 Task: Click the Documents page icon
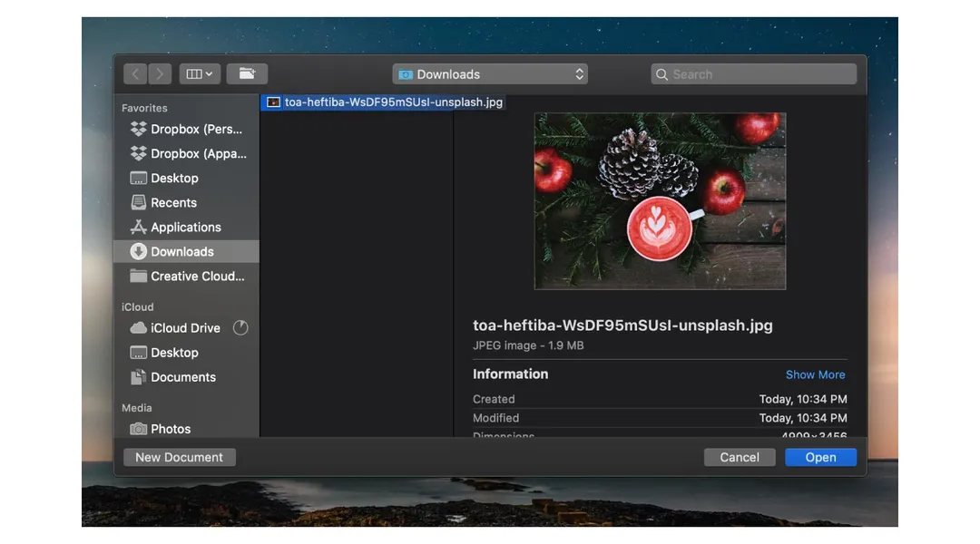coord(138,376)
